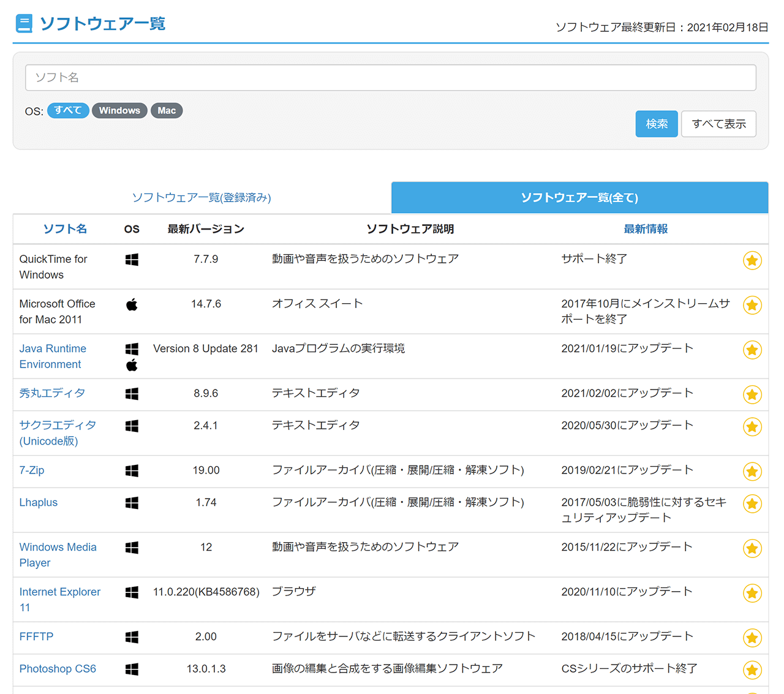Image resolution: width=784 pixels, height=694 pixels.
Task: Open the Java Runtime Environment link
Action: click(x=53, y=356)
